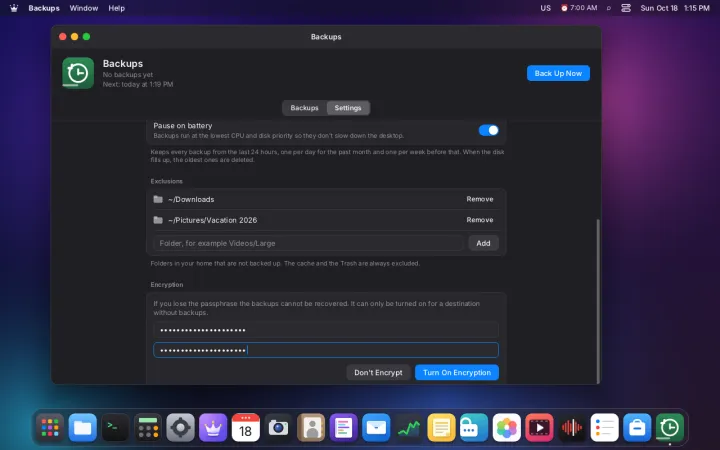
Task: Open the video player app in dock
Action: [x=539, y=428]
